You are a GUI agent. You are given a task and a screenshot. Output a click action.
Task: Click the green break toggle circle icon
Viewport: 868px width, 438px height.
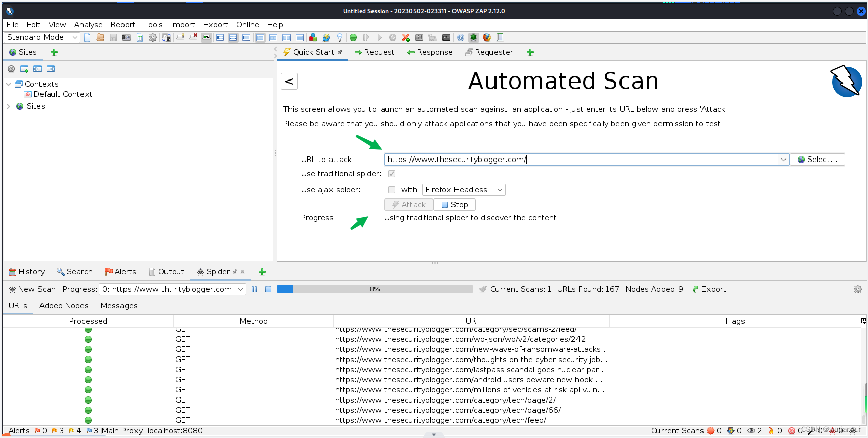click(353, 37)
